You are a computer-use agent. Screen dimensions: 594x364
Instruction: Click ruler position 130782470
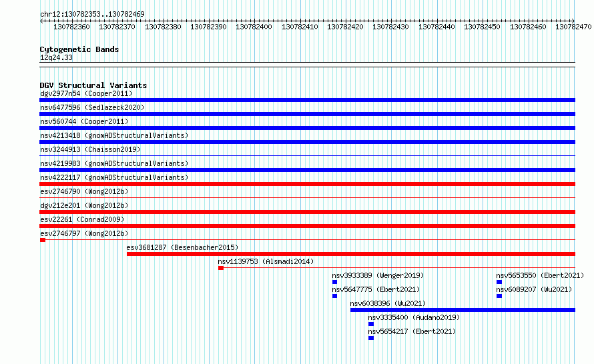click(x=573, y=27)
